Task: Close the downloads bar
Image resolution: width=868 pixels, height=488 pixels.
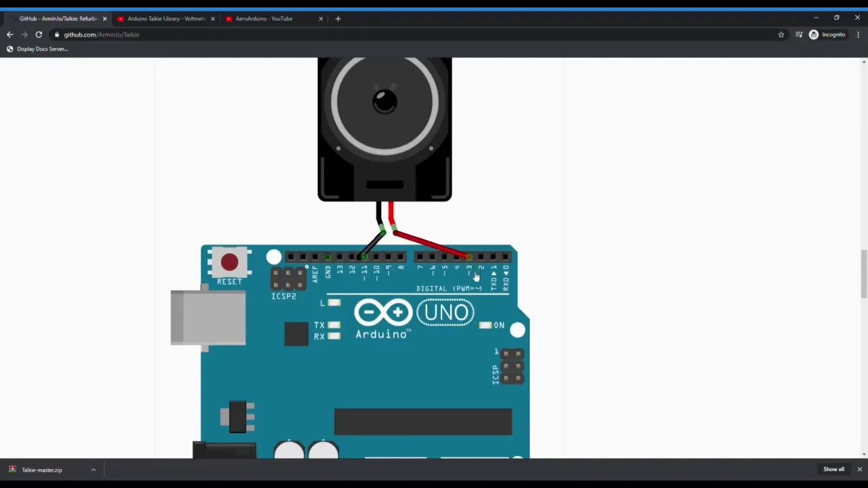Action: pyautogui.click(x=859, y=469)
